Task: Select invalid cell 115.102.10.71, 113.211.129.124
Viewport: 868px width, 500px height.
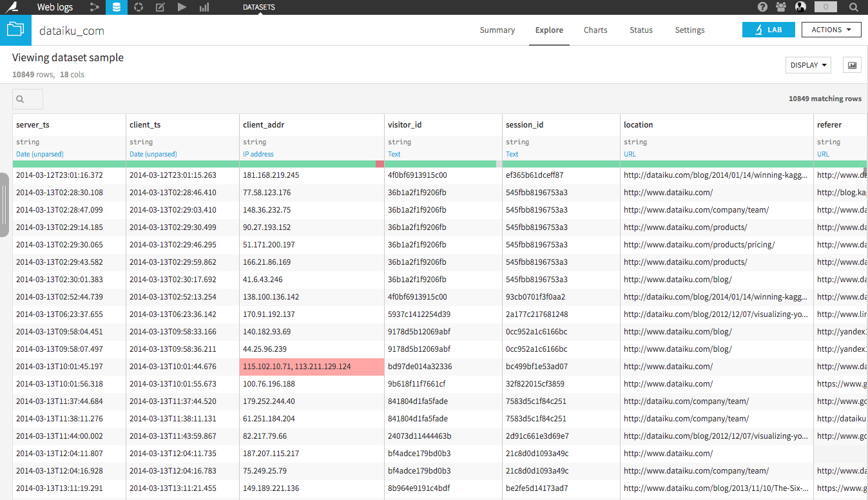Action: [312, 367]
